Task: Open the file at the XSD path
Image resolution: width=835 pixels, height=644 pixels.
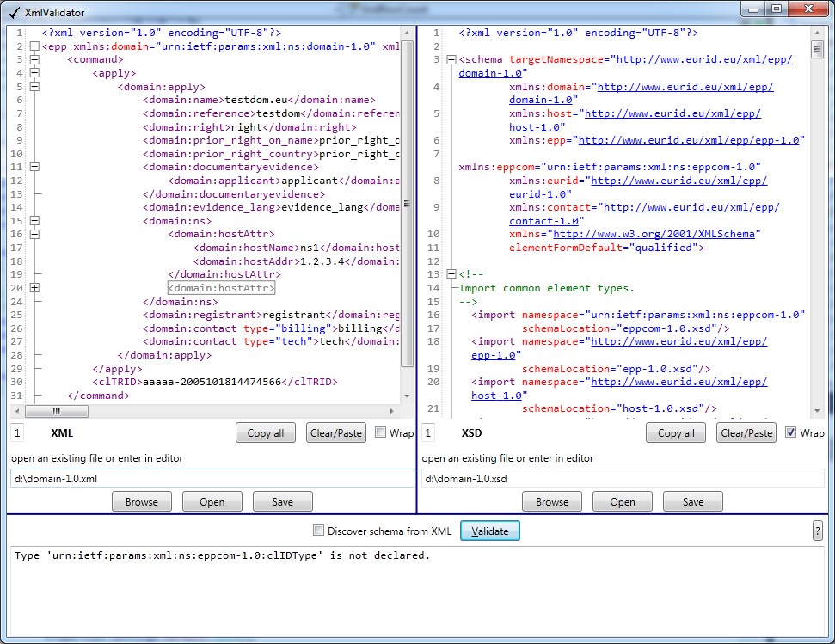Action: point(623,501)
